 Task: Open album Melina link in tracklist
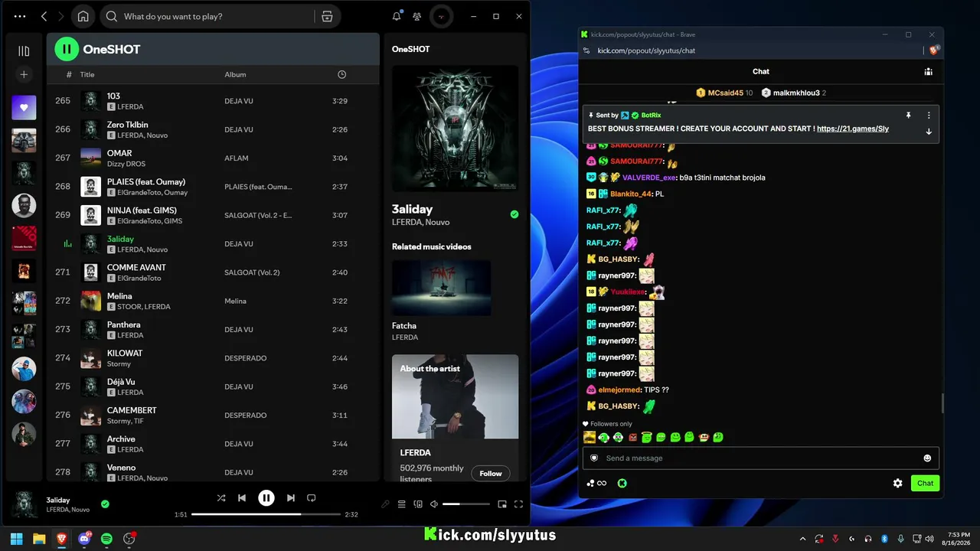pyautogui.click(x=235, y=301)
